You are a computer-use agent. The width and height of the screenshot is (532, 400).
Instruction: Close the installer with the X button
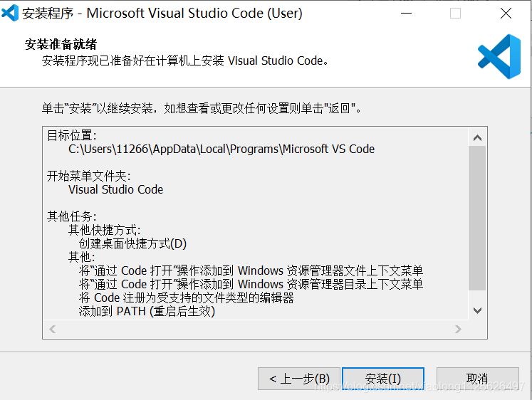(x=506, y=14)
